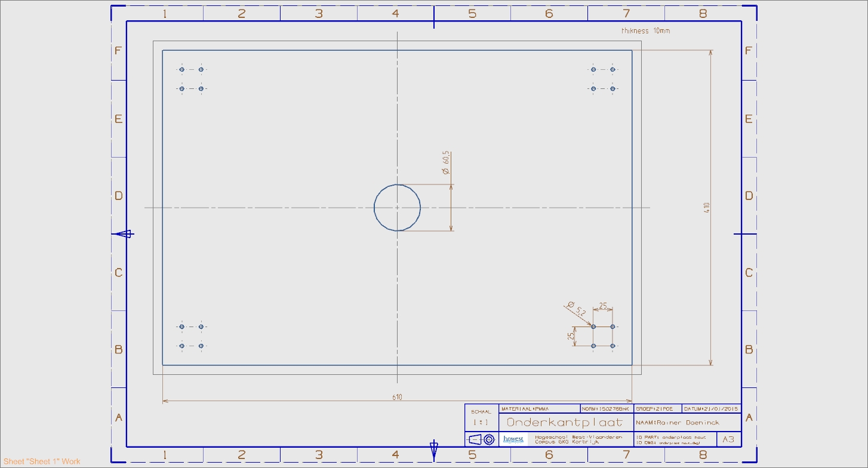Select the vertical 25 dimension beside the holes
The width and height of the screenshot is (868, 468).
(x=571, y=336)
